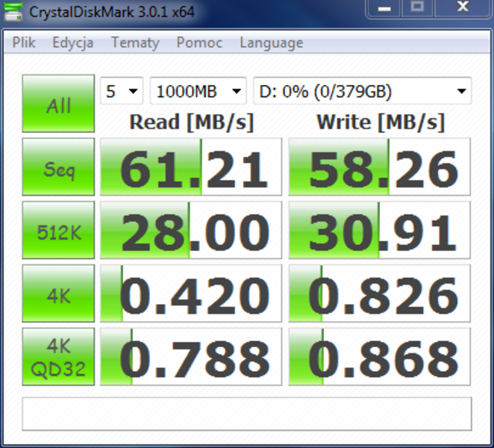
Task: Click the 4K write result 0.826
Action: tap(379, 293)
